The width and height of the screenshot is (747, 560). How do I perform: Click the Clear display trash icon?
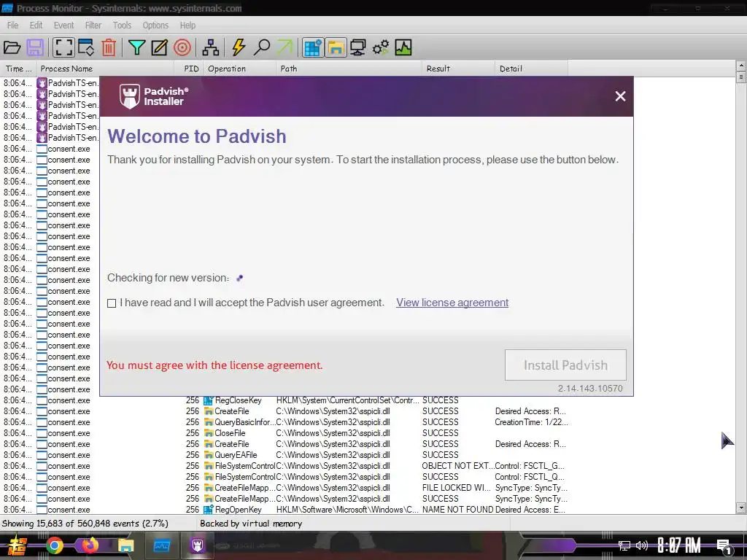[x=109, y=47]
